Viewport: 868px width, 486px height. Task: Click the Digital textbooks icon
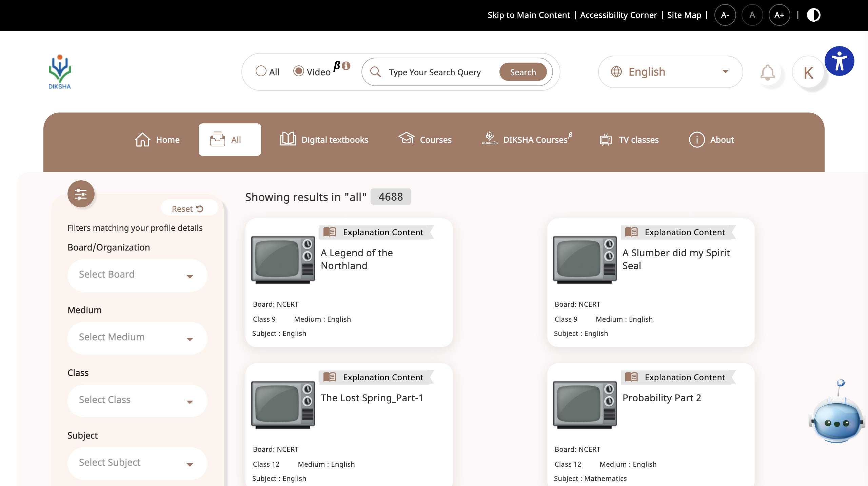pyautogui.click(x=288, y=139)
